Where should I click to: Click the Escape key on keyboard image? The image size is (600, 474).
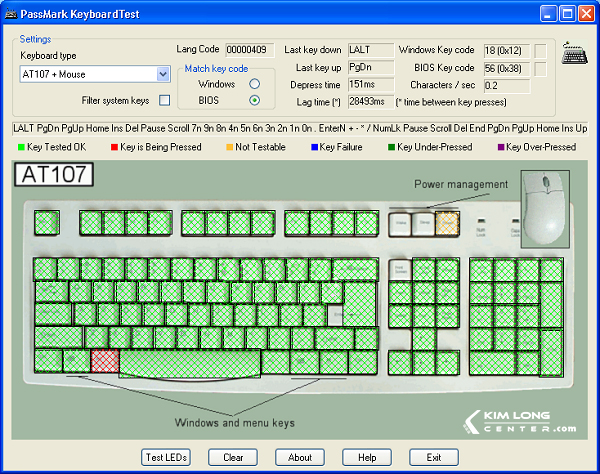click(46, 222)
